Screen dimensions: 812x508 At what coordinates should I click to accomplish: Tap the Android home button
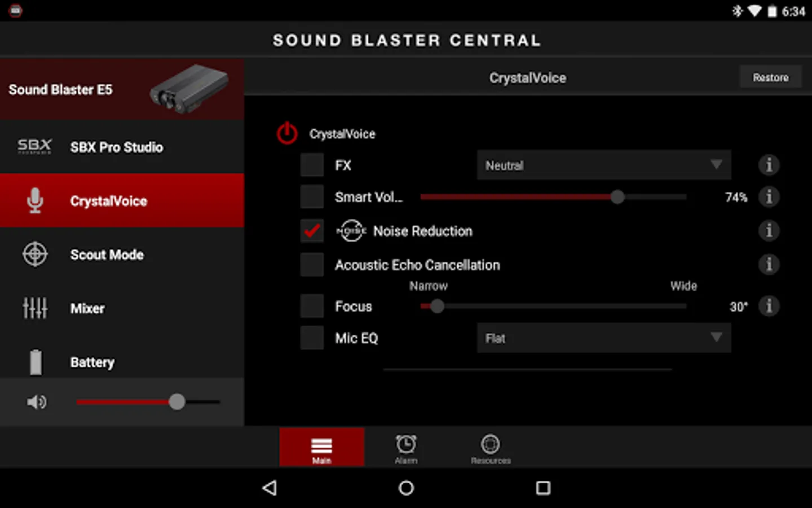point(406,488)
